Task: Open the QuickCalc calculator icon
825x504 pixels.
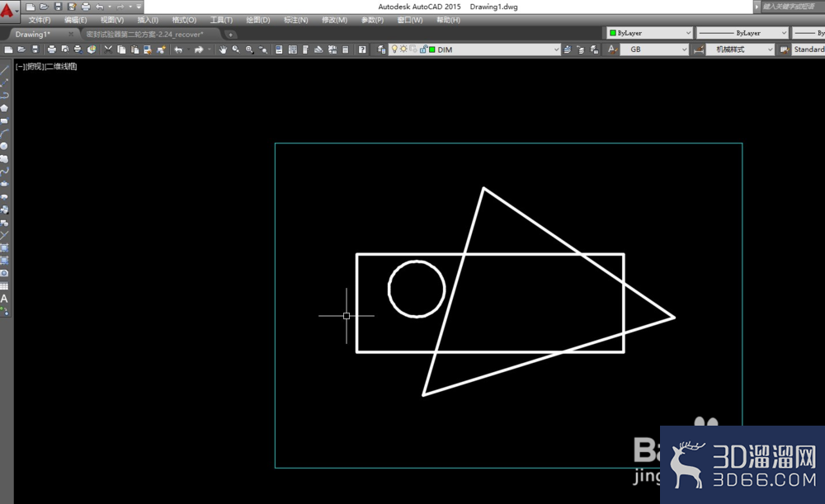Action: coord(345,49)
